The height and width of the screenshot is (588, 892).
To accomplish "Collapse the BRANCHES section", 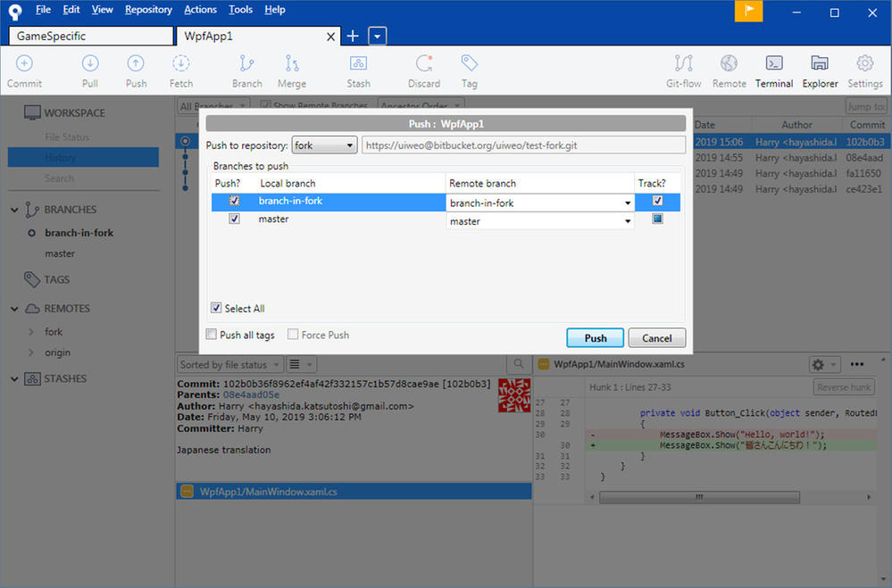I will (15, 210).
